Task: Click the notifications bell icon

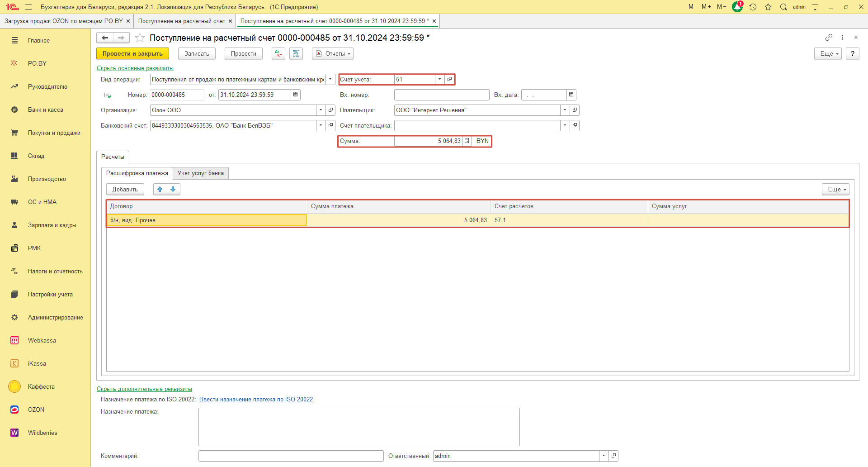Action: coord(737,7)
